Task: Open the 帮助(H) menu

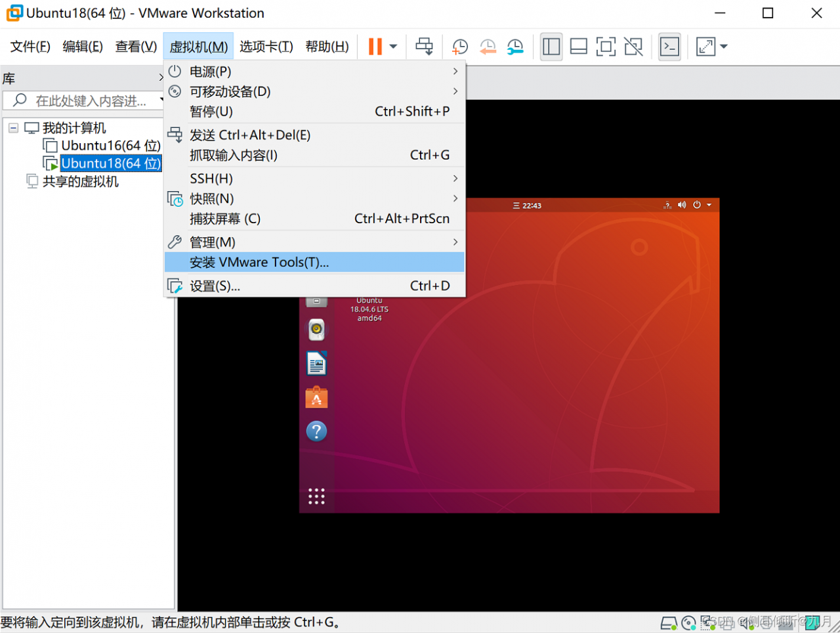Action: click(327, 47)
